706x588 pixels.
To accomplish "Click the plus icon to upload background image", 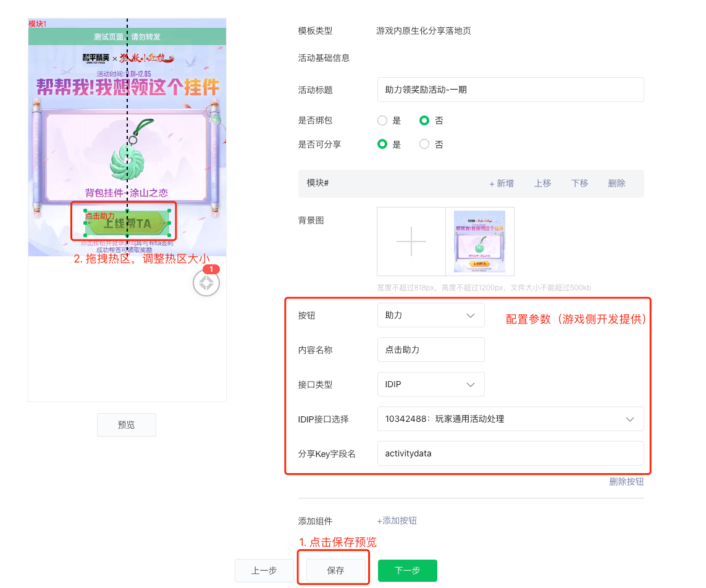I will [411, 241].
